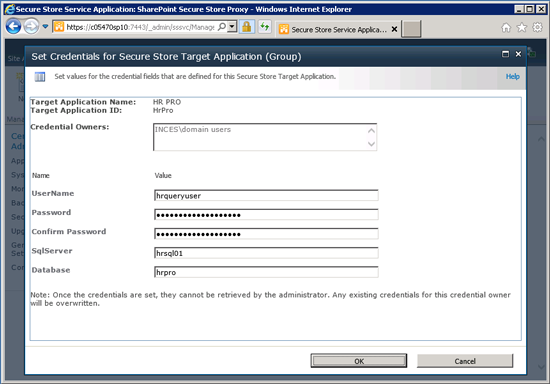Go back using the browser Back arrow
The image size is (550, 384).
pyautogui.click(x=13, y=27)
